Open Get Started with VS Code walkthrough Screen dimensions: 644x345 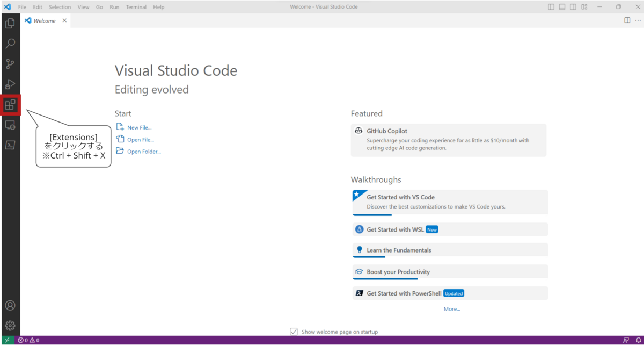(x=450, y=203)
